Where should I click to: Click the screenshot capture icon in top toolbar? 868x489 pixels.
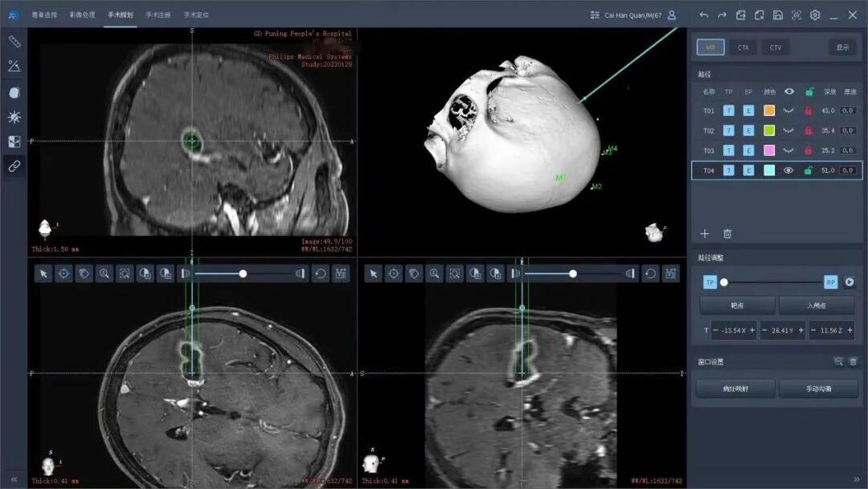tap(796, 15)
